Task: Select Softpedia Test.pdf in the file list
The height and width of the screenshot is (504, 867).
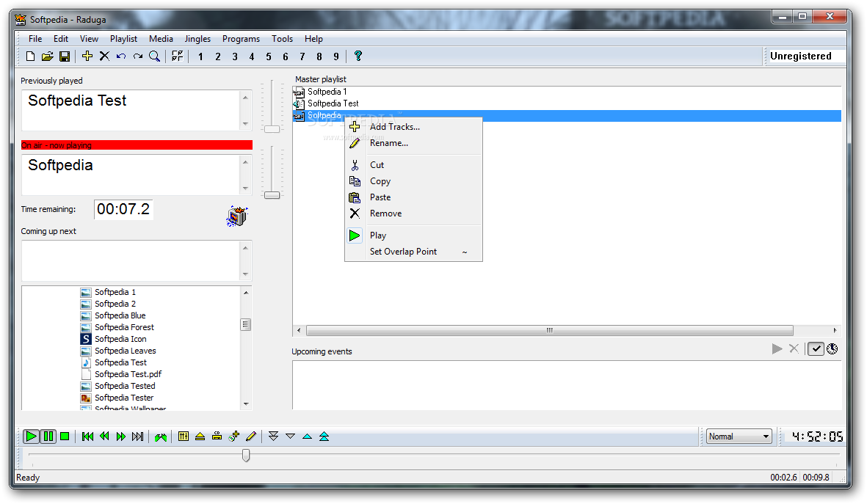Action: pyautogui.click(x=128, y=374)
